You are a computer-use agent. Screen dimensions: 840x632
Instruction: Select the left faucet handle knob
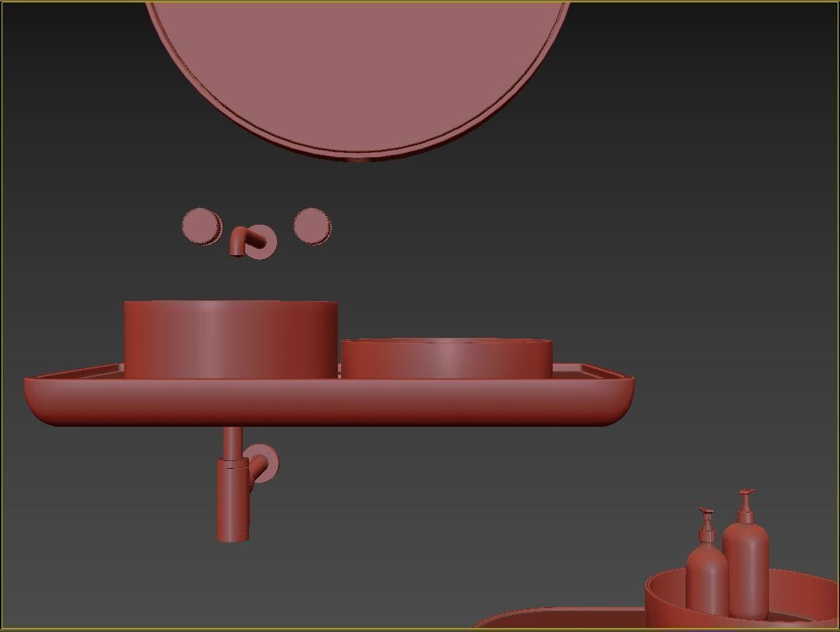tap(202, 227)
